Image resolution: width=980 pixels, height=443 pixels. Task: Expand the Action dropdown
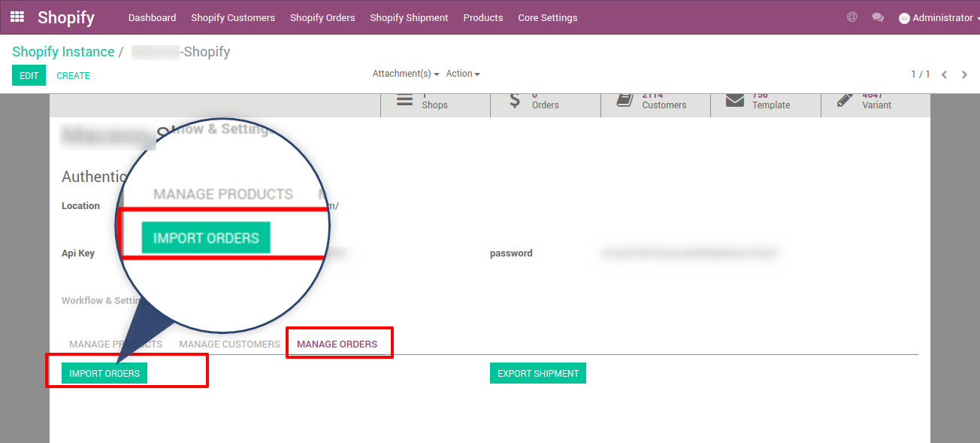(x=463, y=74)
